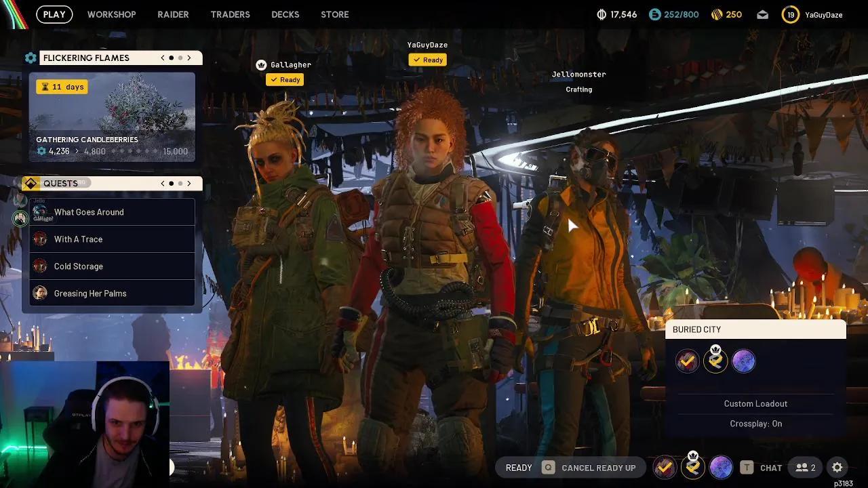Open the Greasing Her Palms quest
The image size is (868, 488).
tap(112, 293)
